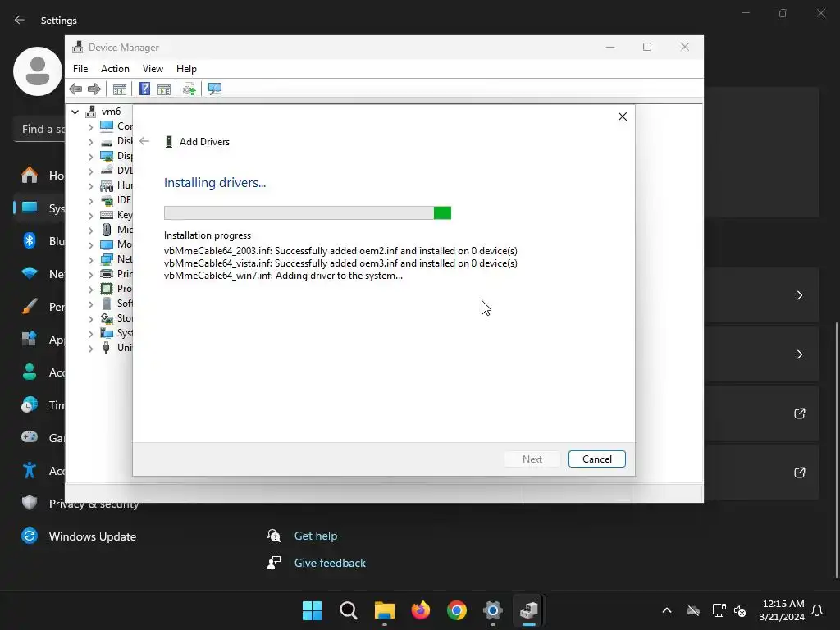
Task: Click the user avatar in Settings
Action: pyautogui.click(x=38, y=71)
